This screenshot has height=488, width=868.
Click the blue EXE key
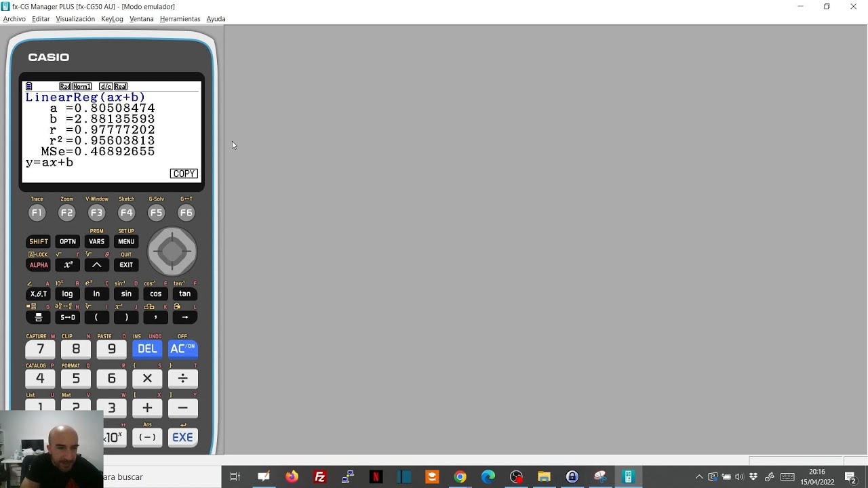pos(182,438)
